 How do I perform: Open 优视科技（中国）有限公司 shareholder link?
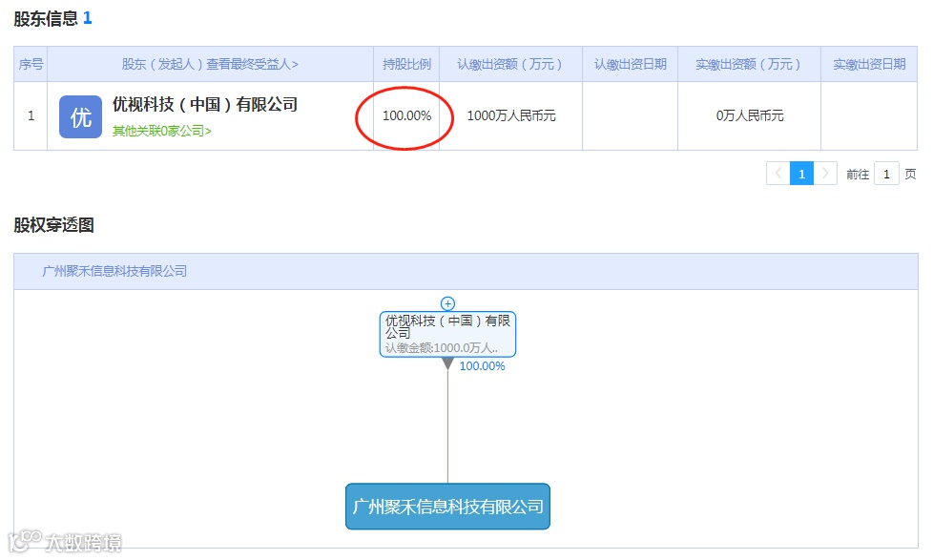(205, 105)
